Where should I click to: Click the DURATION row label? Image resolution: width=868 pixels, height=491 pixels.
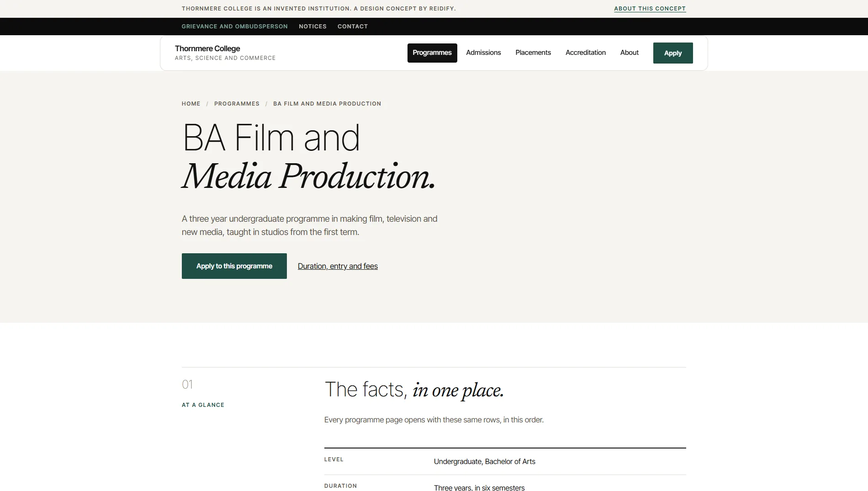pyautogui.click(x=341, y=486)
